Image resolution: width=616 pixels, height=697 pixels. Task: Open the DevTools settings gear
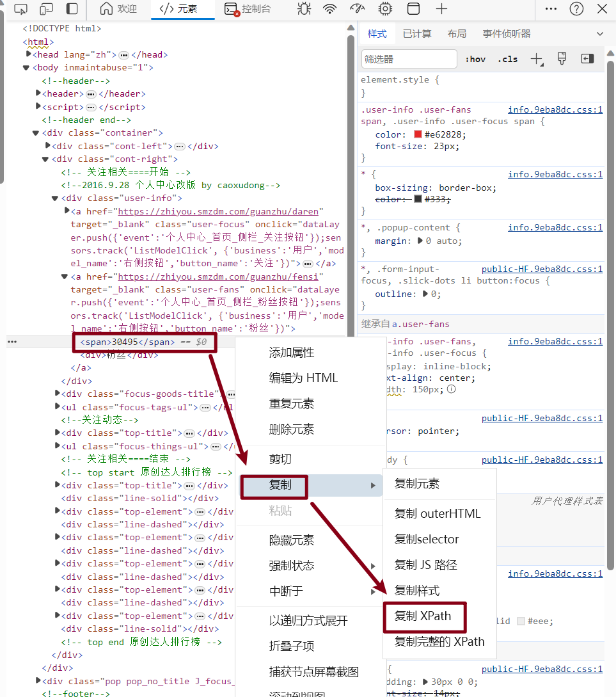[x=384, y=9]
